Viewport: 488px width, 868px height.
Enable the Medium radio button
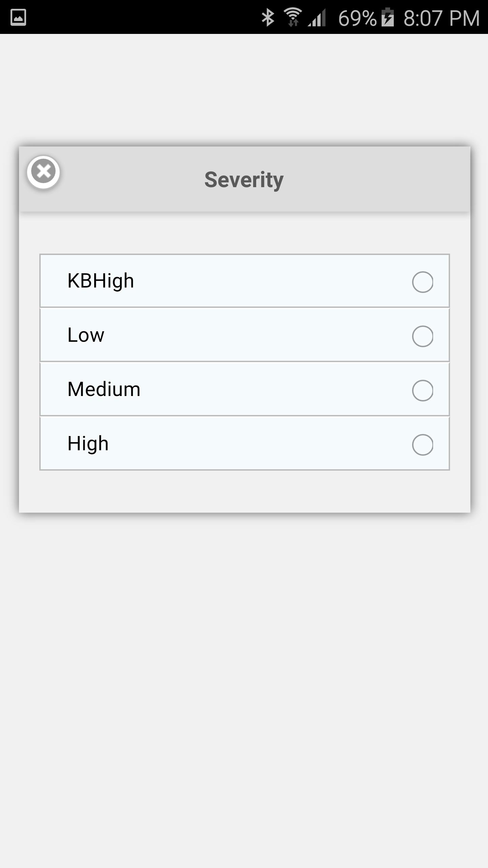(x=422, y=390)
